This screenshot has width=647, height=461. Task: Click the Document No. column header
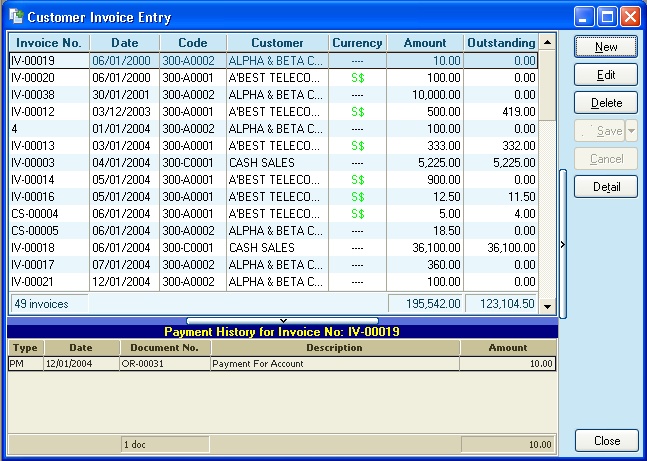pyautogui.click(x=165, y=348)
